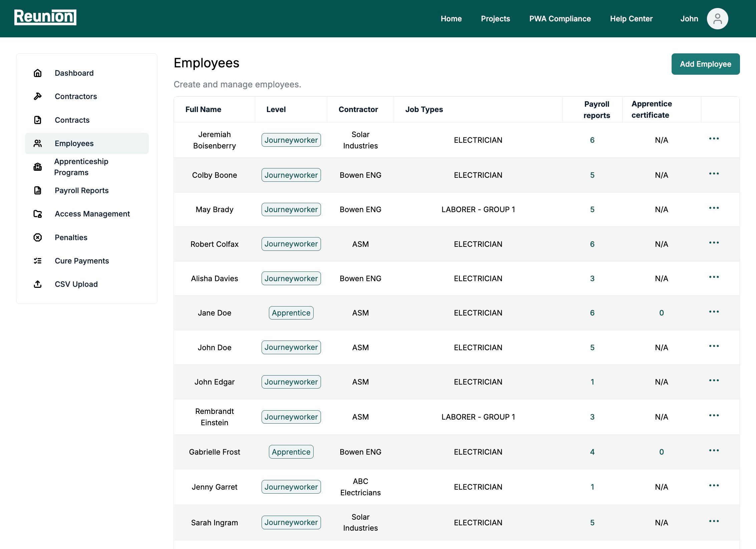Select the CSV Upload arrow icon
The width and height of the screenshot is (756, 549).
click(37, 284)
